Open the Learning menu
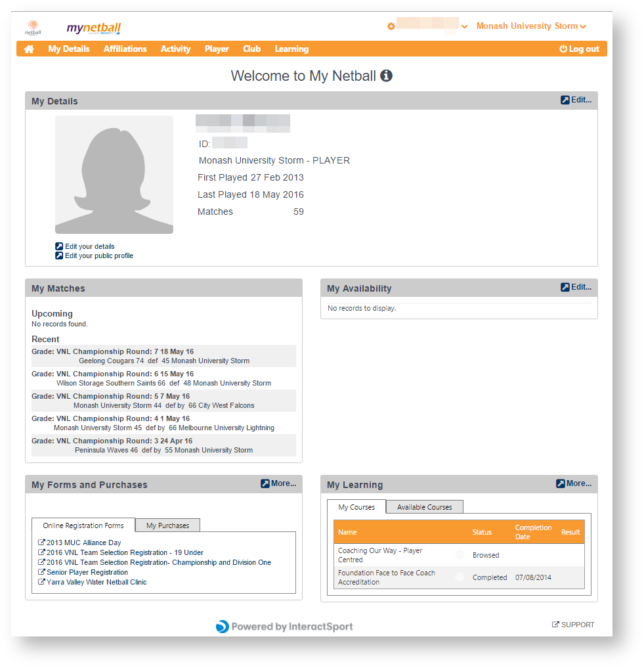Screen dimensions: 644x668 pos(291,49)
